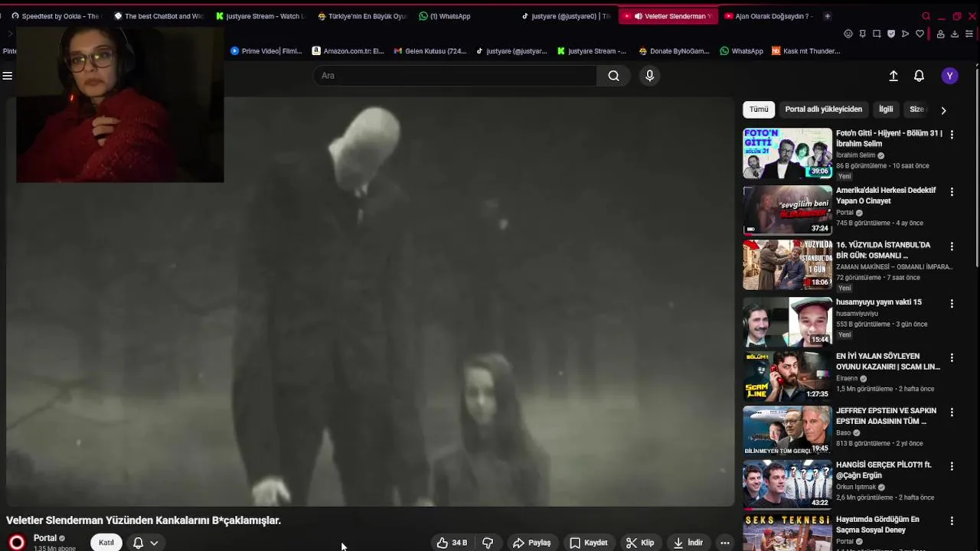This screenshot has width=980, height=551.
Task: Switch to The best ChatBot tab
Action: point(158,16)
